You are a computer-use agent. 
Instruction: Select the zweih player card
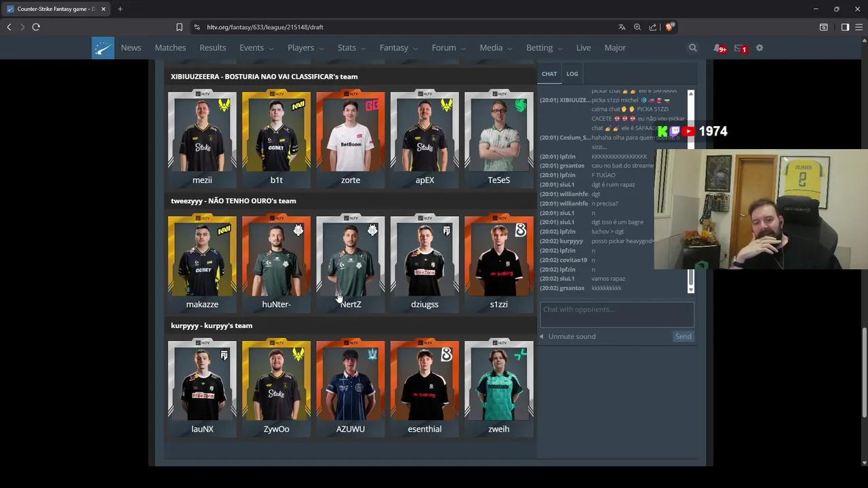pyautogui.click(x=498, y=388)
